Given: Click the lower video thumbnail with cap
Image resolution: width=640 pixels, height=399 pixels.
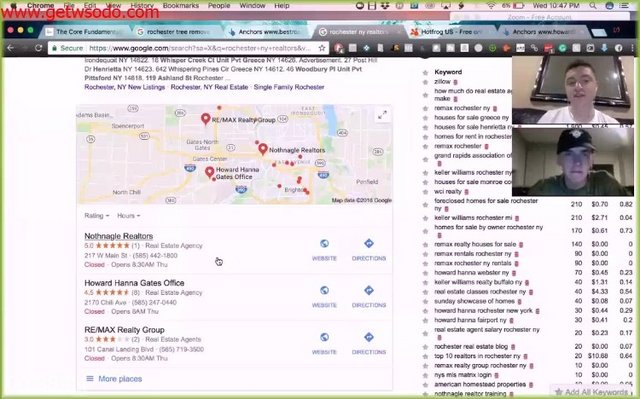Looking at the screenshot, I should click(573, 162).
